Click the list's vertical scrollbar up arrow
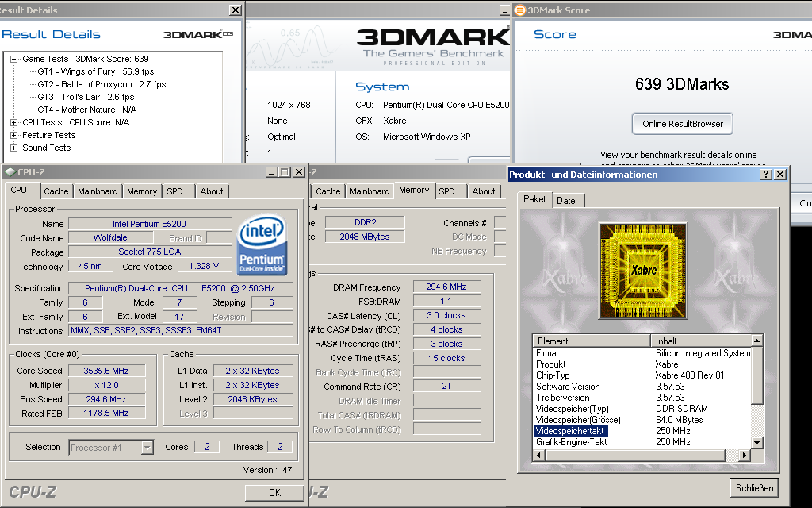The width and height of the screenshot is (812, 508). (x=757, y=341)
